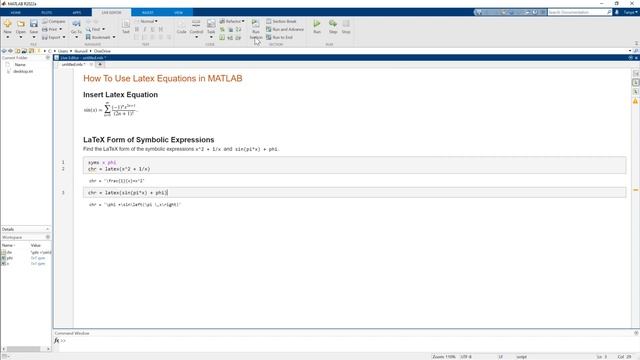Open the Save dropdown arrow
Viewport: 640px width, 360px height.
click(33, 37)
